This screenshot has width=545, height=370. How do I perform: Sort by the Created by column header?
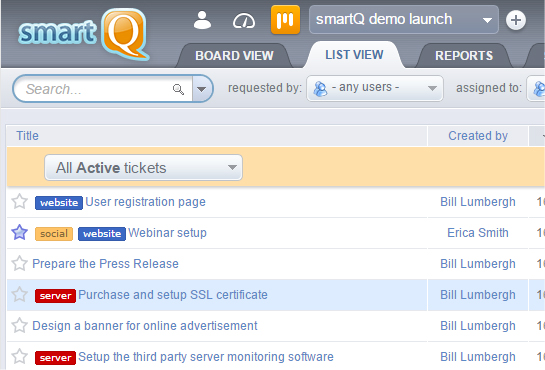coord(478,135)
